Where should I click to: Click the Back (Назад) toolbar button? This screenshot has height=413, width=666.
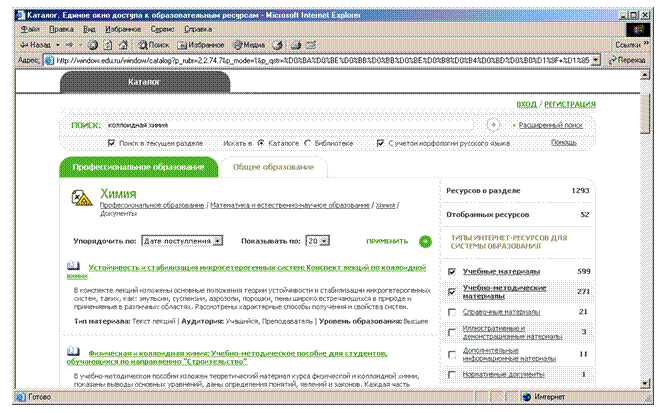(x=36, y=45)
